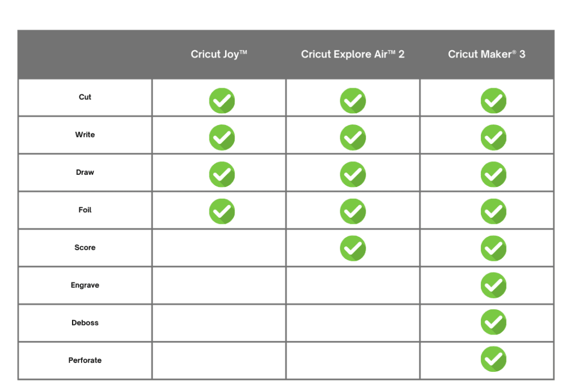Screen dimensions: 572x392
Task: Click Cricut Maker 3 Engrave checkmark
Action: tap(493, 285)
